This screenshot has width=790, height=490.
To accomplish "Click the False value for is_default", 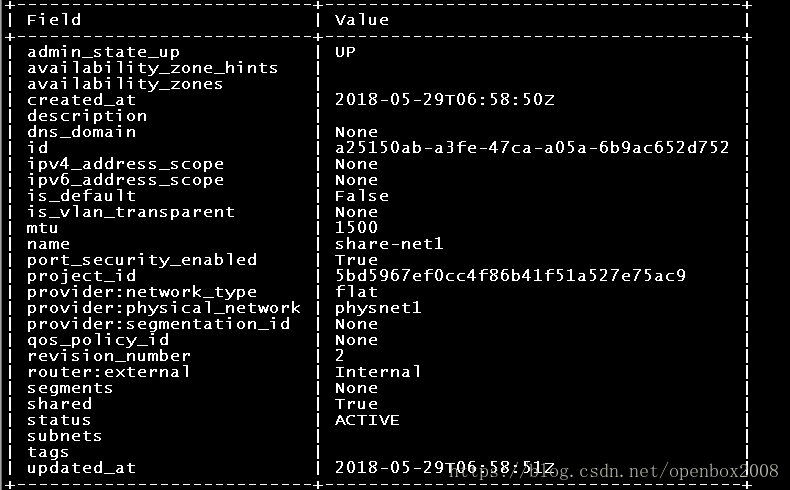I will tap(362, 196).
